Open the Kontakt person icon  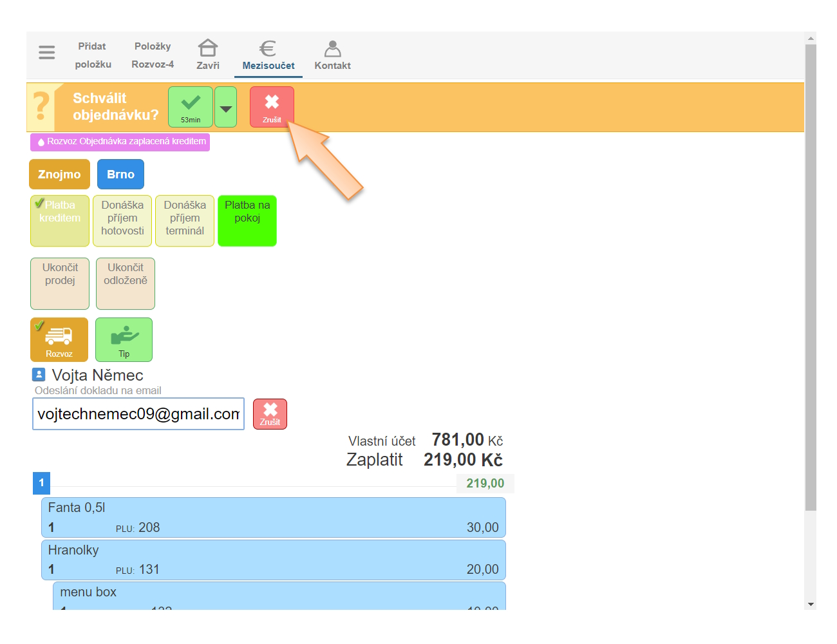click(x=332, y=49)
